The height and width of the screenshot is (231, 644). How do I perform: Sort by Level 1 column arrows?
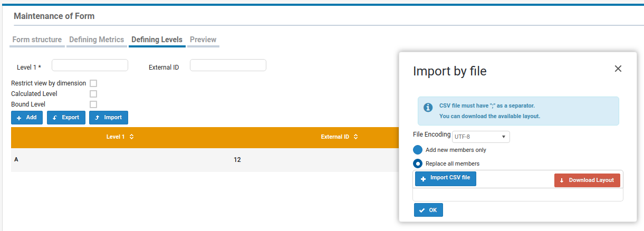131,137
